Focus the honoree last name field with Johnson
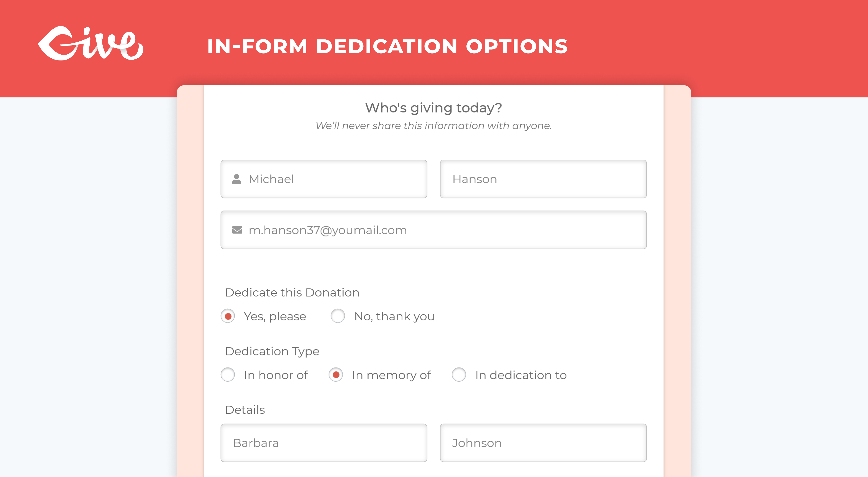 (543, 443)
